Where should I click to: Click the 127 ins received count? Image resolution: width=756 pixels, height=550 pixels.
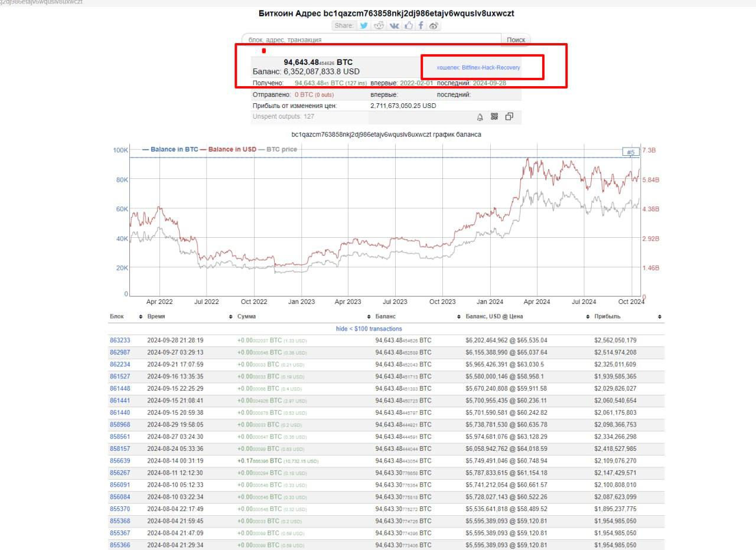(356, 83)
